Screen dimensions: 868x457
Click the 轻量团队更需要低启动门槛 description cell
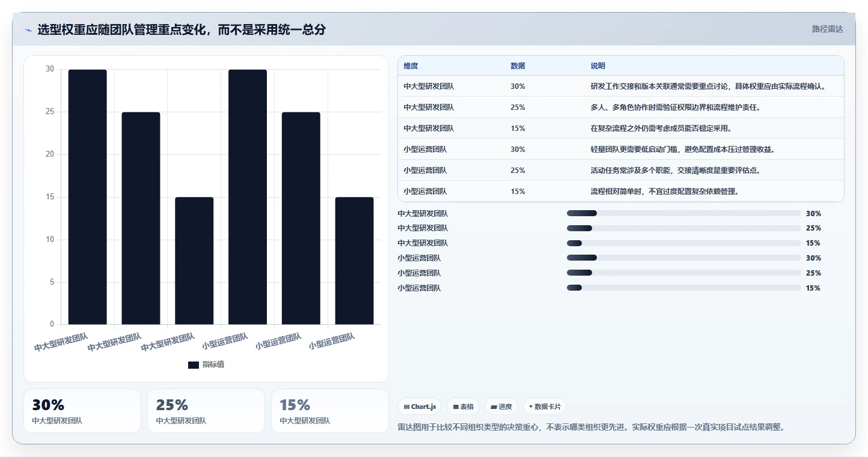click(x=682, y=150)
